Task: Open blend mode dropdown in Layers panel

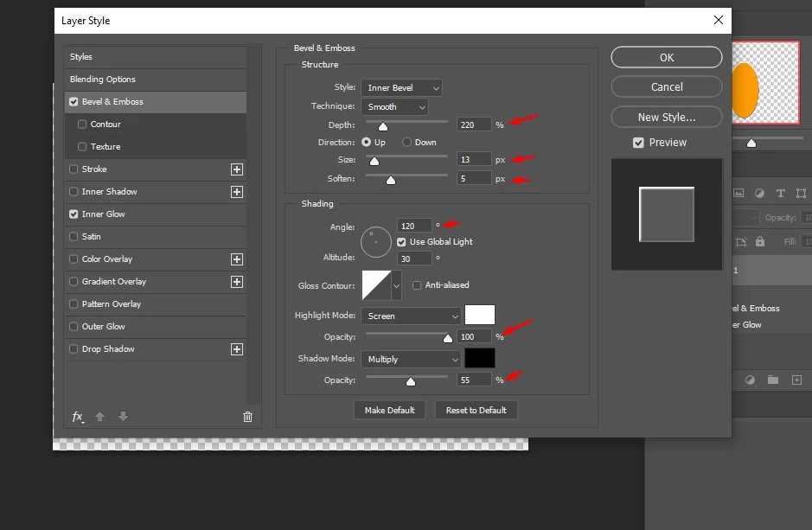Action: coord(745,217)
